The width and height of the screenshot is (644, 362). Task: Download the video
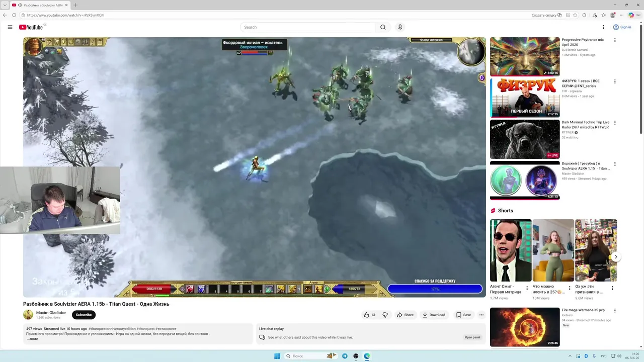click(x=434, y=315)
